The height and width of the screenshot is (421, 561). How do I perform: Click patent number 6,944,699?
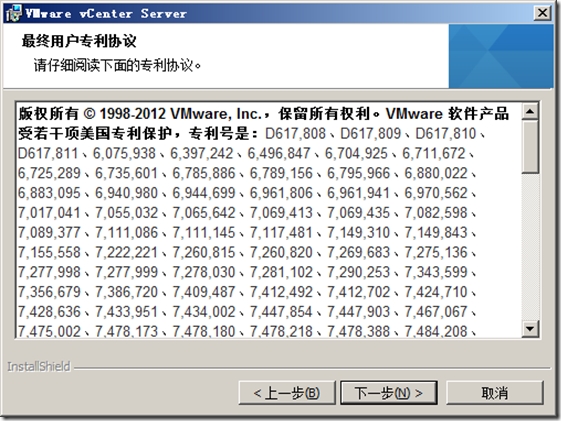(x=204, y=193)
